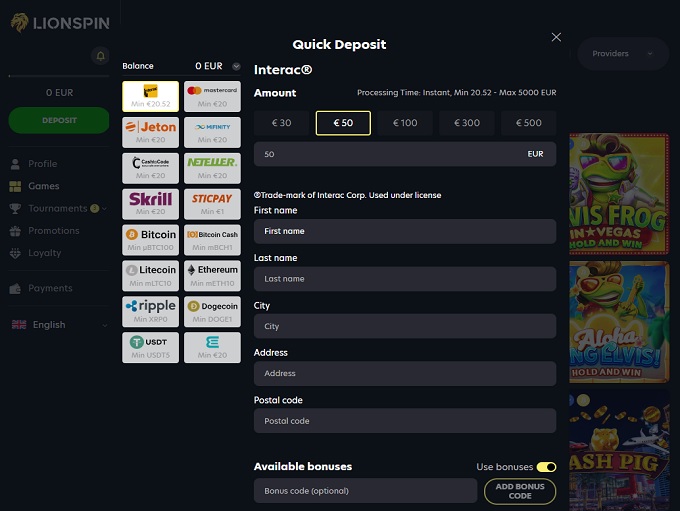Select the € 30 amount option

tap(281, 123)
